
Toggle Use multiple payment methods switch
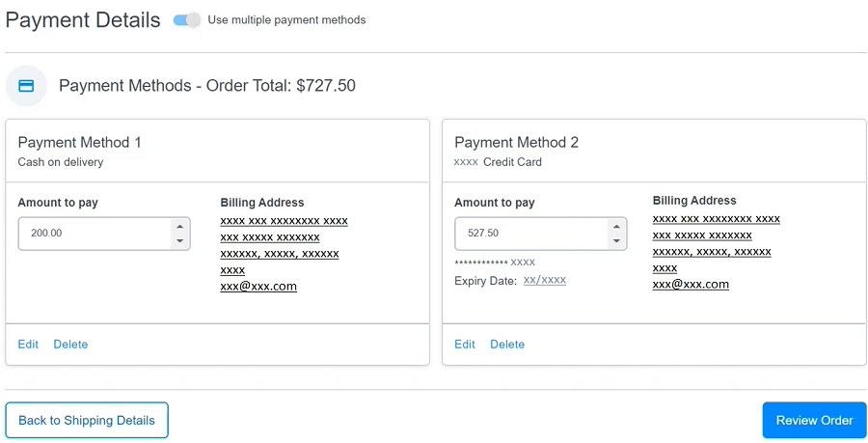[187, 20]
